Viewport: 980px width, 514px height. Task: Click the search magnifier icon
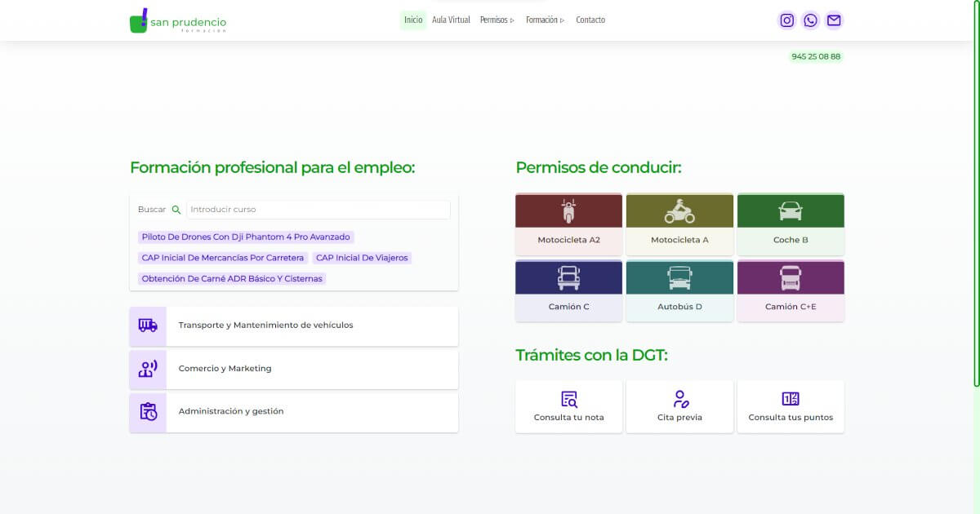(x=176, y=210)
